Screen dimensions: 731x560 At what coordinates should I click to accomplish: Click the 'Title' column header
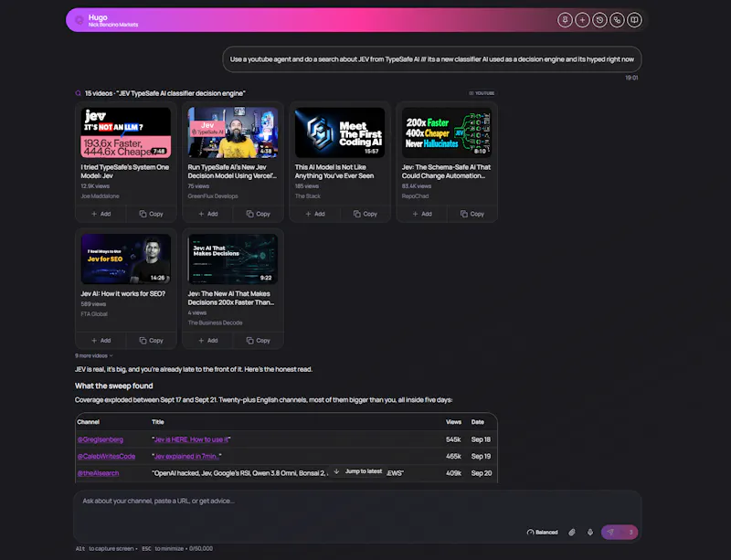click(x=157, y=422)
